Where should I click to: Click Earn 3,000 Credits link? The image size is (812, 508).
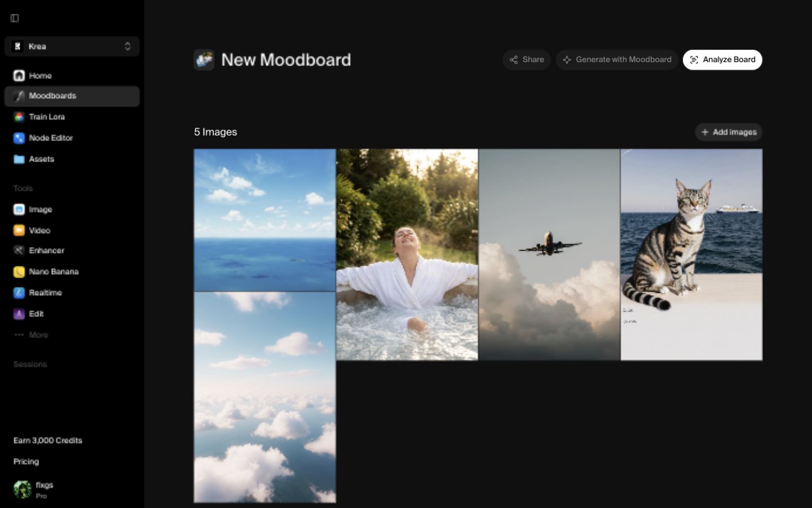click(48, 440)
